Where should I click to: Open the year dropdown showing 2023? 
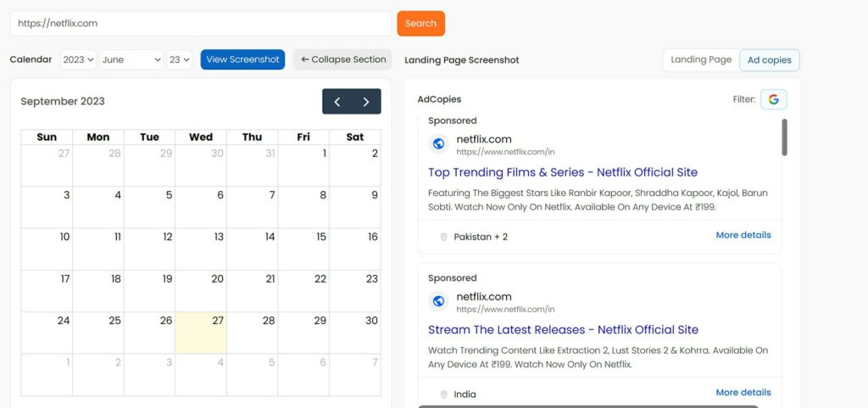(x=78, y=59)
